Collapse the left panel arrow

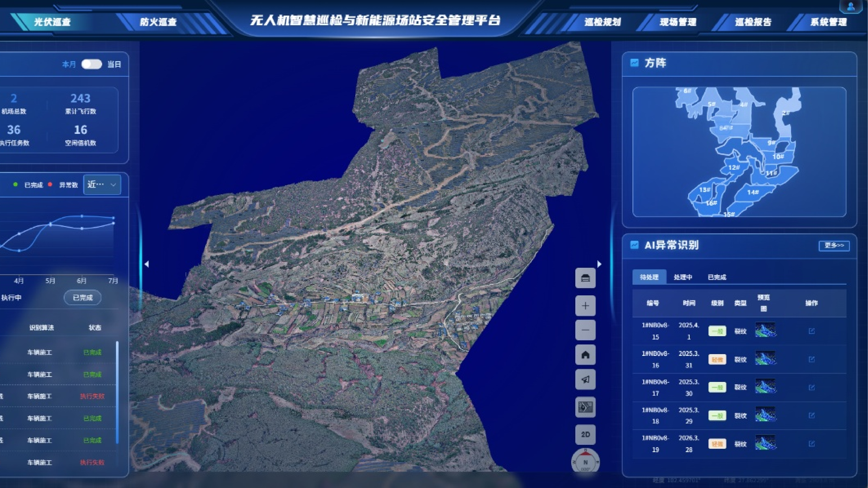tap(147, 264)
